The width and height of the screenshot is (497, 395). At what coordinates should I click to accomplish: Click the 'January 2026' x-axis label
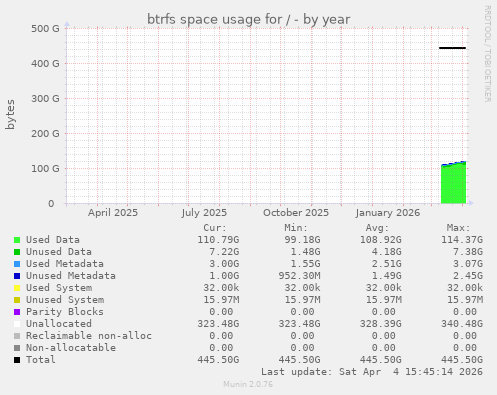[x=388, y=213]
